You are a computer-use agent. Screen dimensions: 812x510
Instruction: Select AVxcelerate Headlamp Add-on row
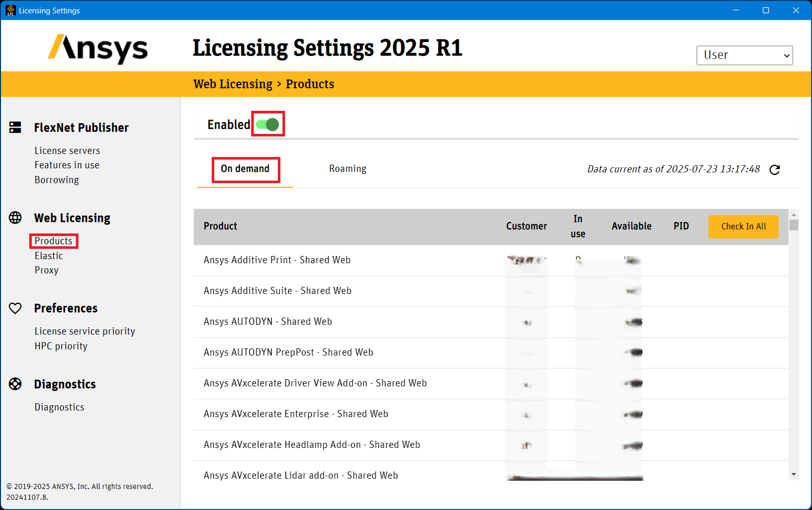pyautogui.click(x=491, y=445)
